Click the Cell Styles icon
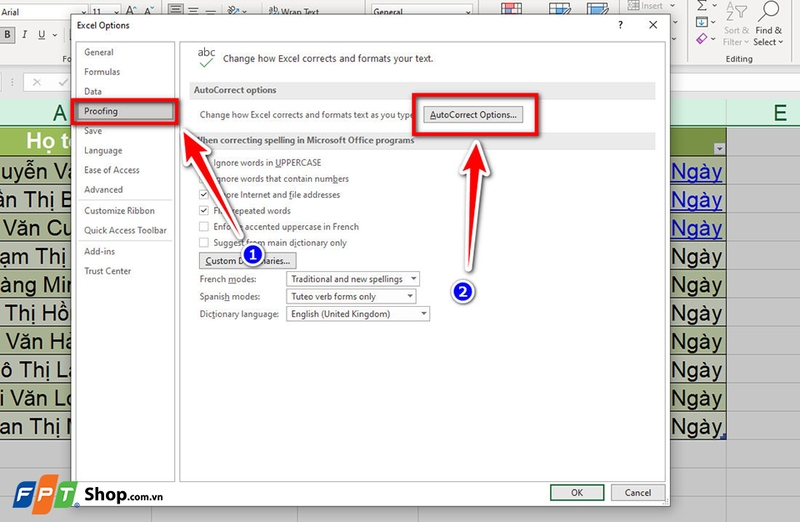This screenshot has height=522, width=800. click(597, 8)
